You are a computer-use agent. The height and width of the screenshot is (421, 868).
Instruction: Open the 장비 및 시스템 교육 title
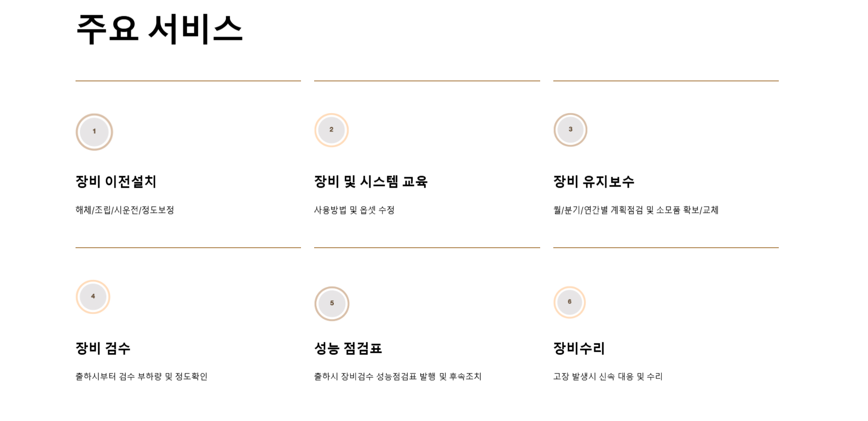(371, 182)
